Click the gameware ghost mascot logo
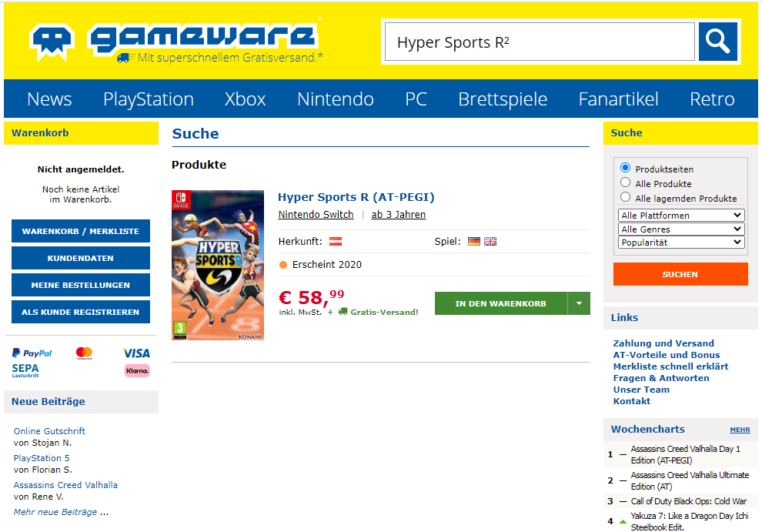 52,43
